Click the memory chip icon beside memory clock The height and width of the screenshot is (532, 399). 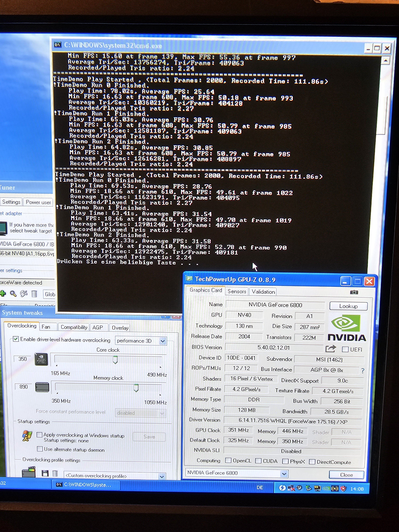pos(42,387)
